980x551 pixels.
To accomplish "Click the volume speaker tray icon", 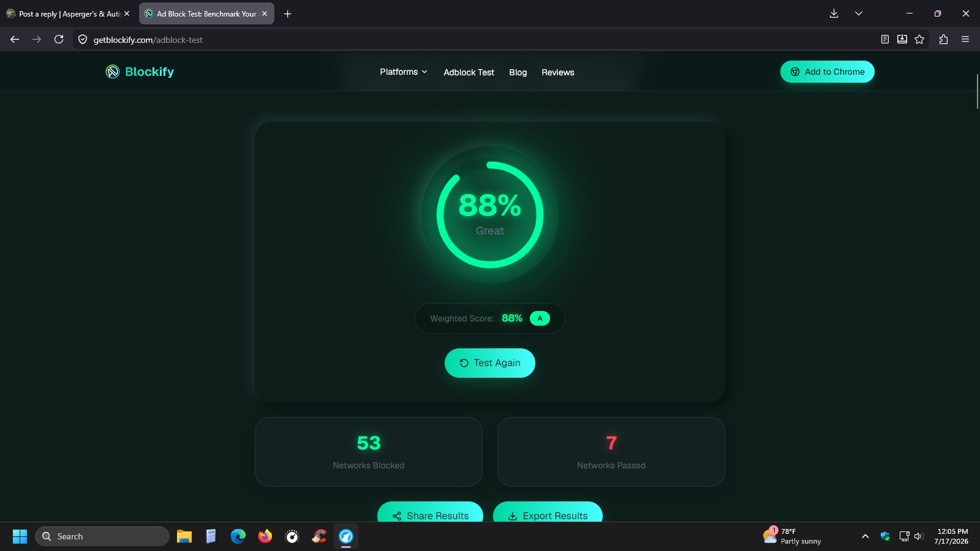I will click(x=918, y=536).
